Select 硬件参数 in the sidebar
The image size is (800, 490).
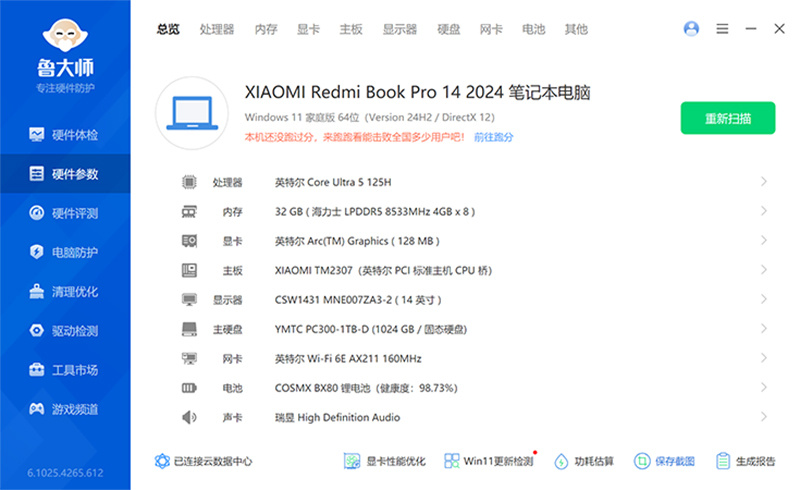pyautogui.click(x=65, y=174)
